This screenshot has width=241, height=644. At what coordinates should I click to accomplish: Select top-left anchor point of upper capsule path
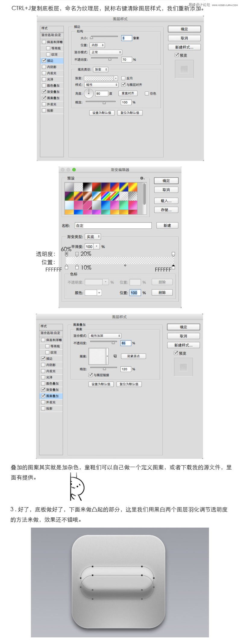(92, 566)
